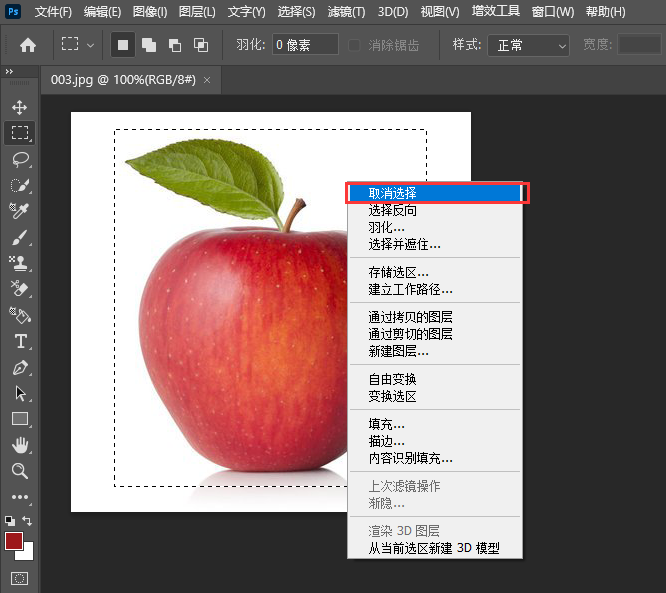
Task: Swap foreground and background colors
Action: (x=26, y=520)
